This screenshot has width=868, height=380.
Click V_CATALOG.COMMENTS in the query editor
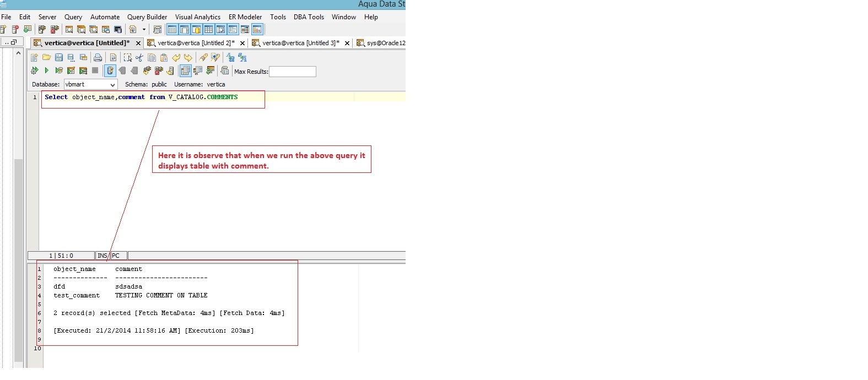click(x=203, y=97)
